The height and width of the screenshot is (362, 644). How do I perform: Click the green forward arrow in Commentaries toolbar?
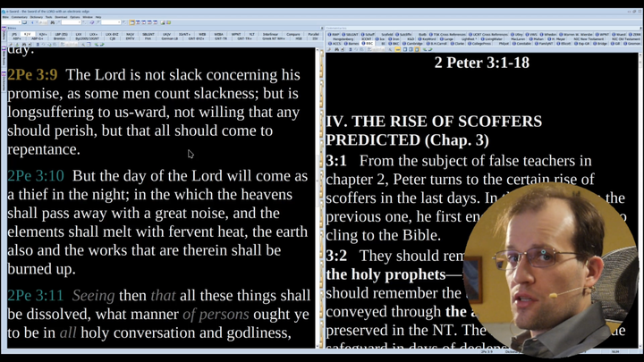click(430, 49)
